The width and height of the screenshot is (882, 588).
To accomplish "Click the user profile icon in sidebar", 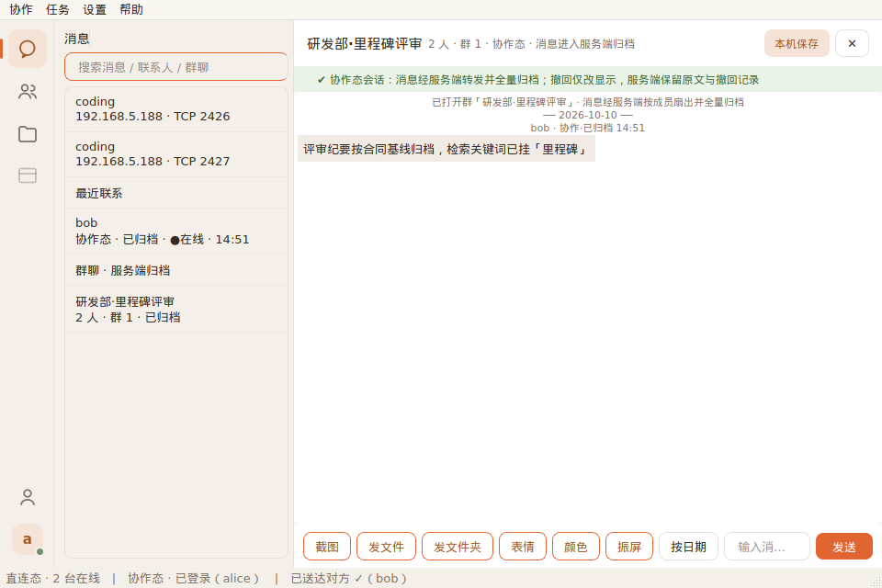I will (27, 497).
